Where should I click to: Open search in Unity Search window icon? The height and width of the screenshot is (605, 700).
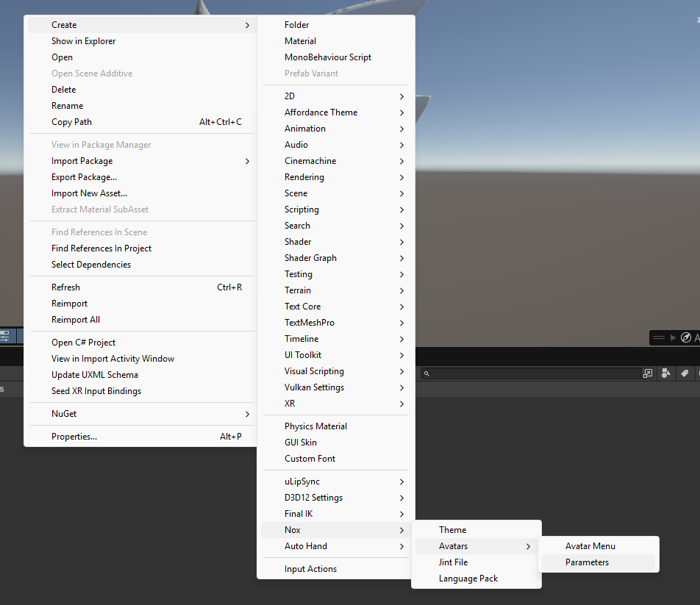(648, 373)
